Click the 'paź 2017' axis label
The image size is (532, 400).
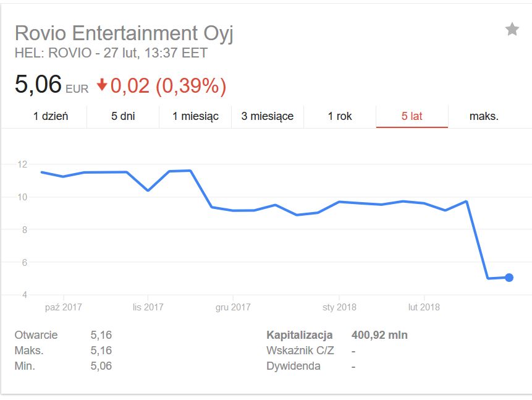(64, 307)
